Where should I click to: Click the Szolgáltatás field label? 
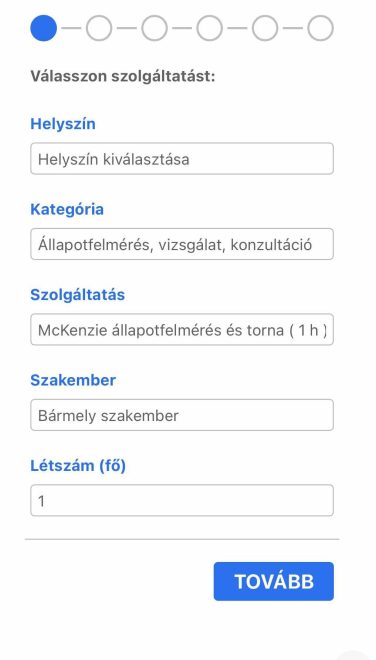click(77, 295)
